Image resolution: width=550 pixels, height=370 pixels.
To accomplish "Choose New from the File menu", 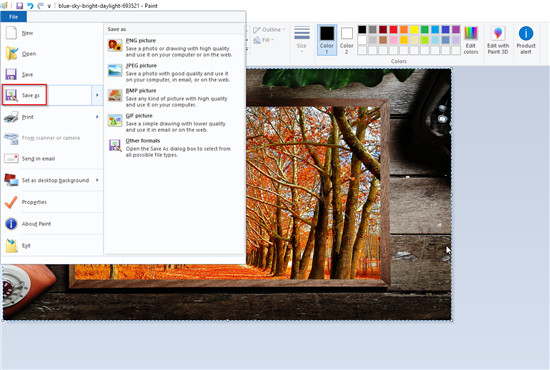I will click(52, 33).
